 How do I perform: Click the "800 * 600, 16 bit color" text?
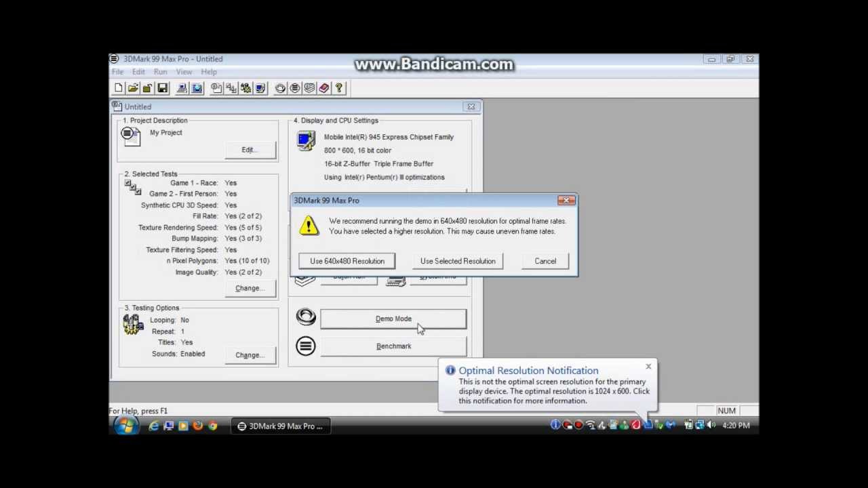coord(357,150)
